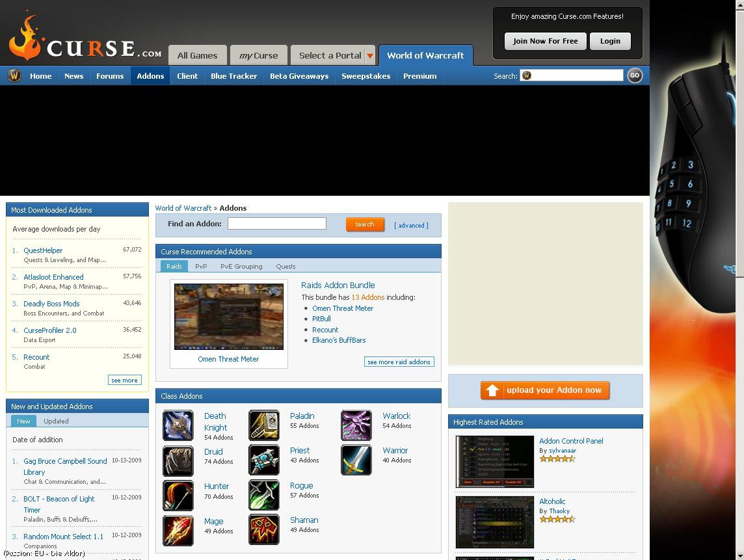The image size is (744, 560).
Task: Click the Find an Addon input field
Action: pyautogui.click(x=277, y=224)
